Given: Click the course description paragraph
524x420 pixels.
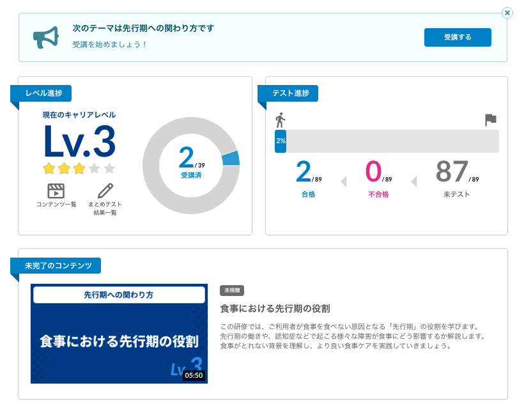Looking at the screenshot, I should point(353,336).
